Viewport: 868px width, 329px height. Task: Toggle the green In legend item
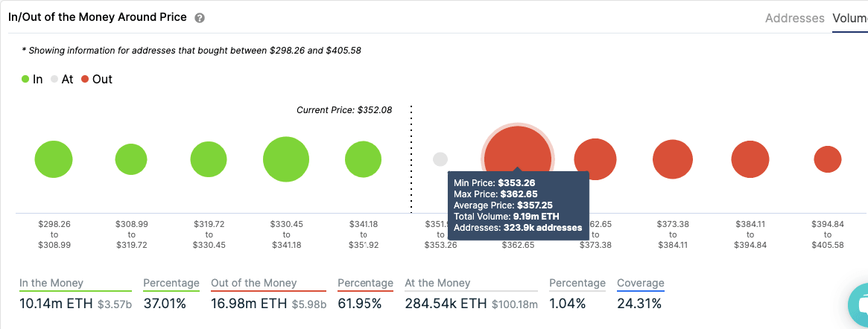pos(32,79)
